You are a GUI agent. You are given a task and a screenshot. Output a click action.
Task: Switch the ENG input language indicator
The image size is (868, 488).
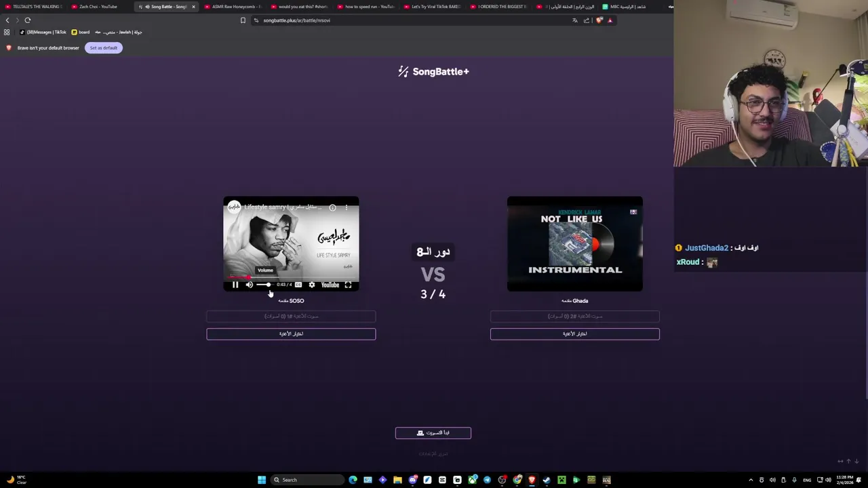807,480
